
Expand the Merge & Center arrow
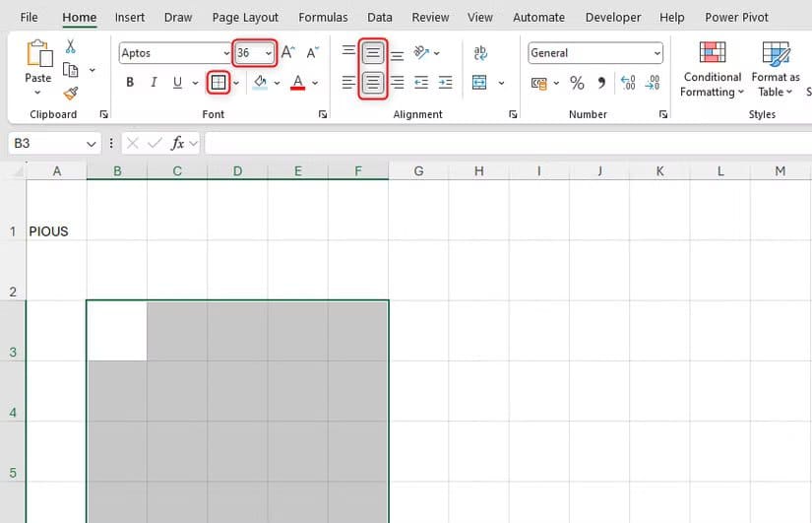pos(501,83)
